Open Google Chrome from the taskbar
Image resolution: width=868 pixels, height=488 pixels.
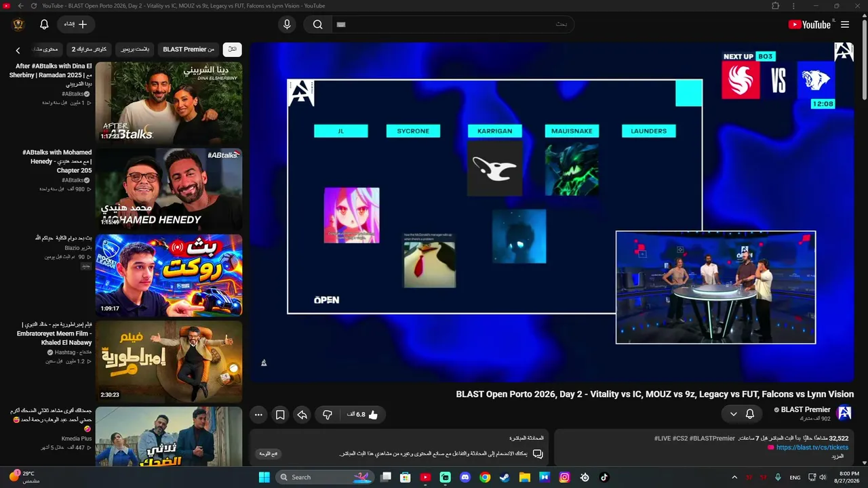[485, 477]
